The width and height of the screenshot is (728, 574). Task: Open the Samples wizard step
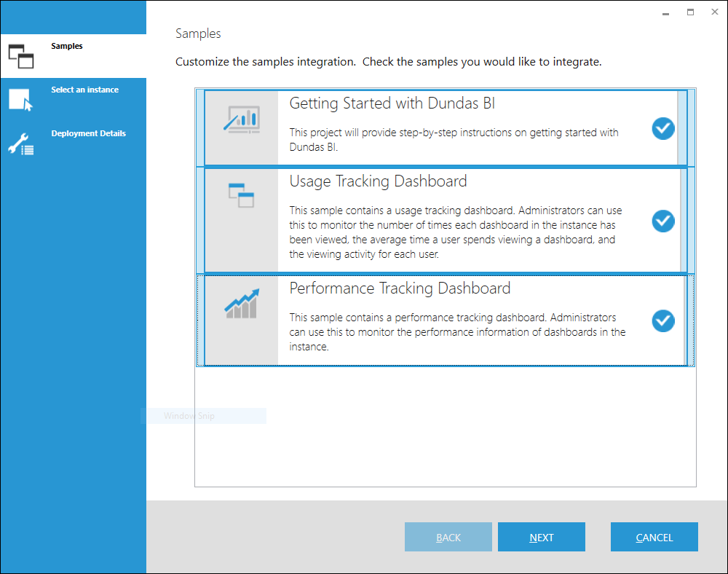[74, 56]
